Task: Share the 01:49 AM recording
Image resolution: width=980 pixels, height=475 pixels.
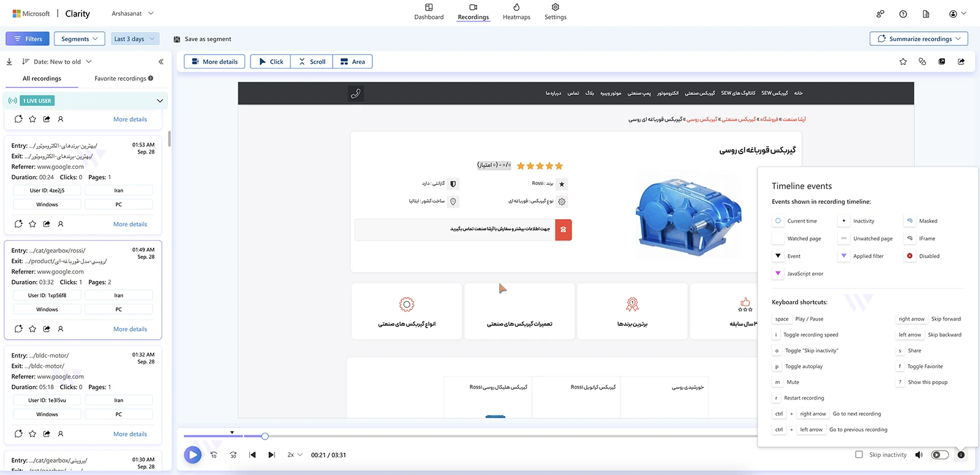Action: tap(47, 329)
